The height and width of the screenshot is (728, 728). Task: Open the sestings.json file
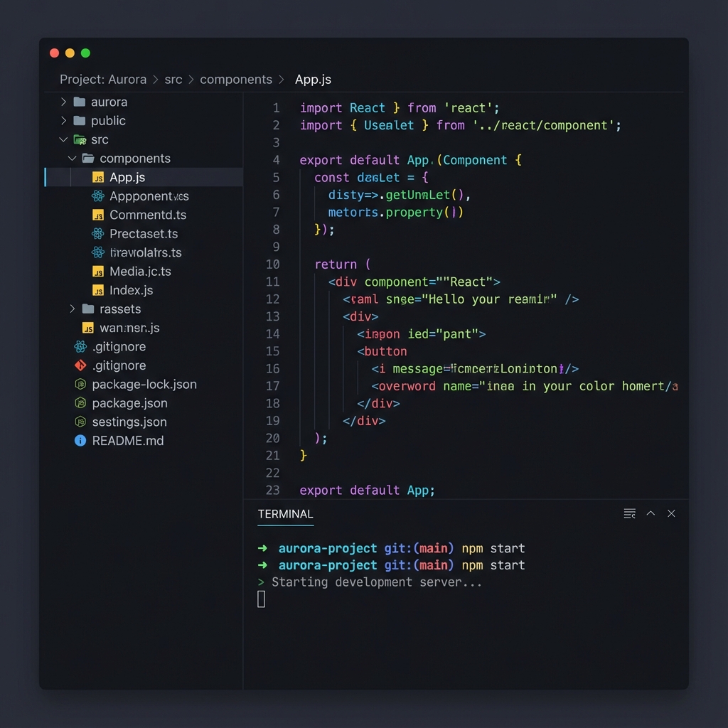129,422
